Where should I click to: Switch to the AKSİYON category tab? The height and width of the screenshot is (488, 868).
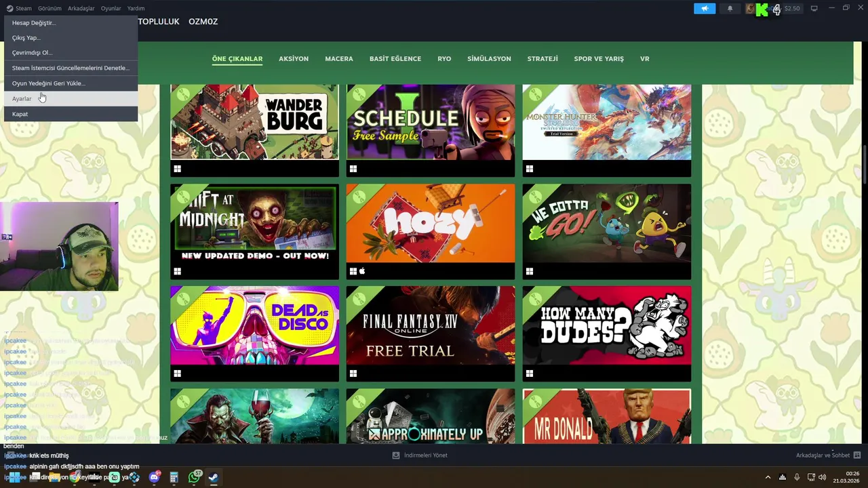pyautogui.click(x=294, y=59)
